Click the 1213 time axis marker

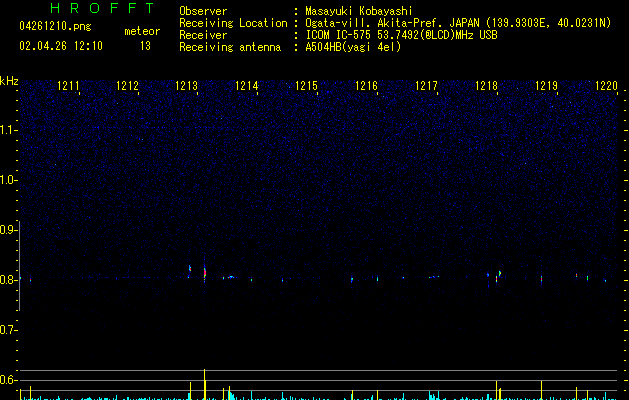187,86
